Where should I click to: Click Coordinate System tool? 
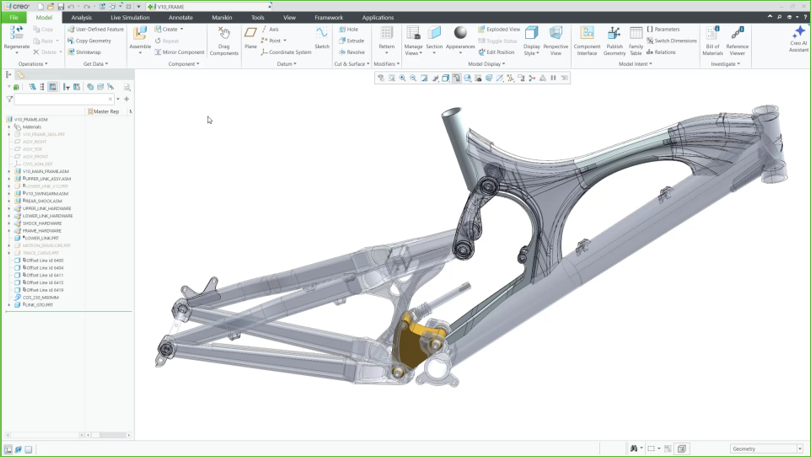click(x=286, y=52)
